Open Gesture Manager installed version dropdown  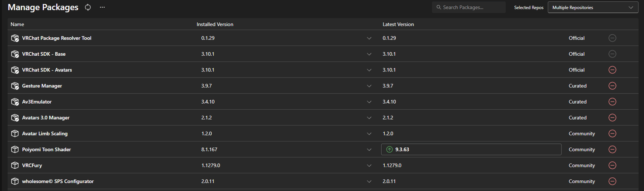point(369,86)
